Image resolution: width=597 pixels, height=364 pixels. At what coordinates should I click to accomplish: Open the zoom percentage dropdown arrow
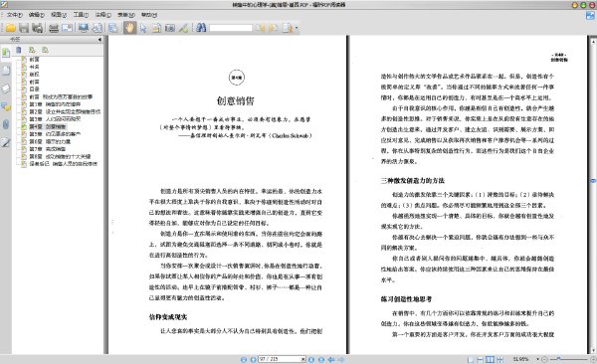537,359
